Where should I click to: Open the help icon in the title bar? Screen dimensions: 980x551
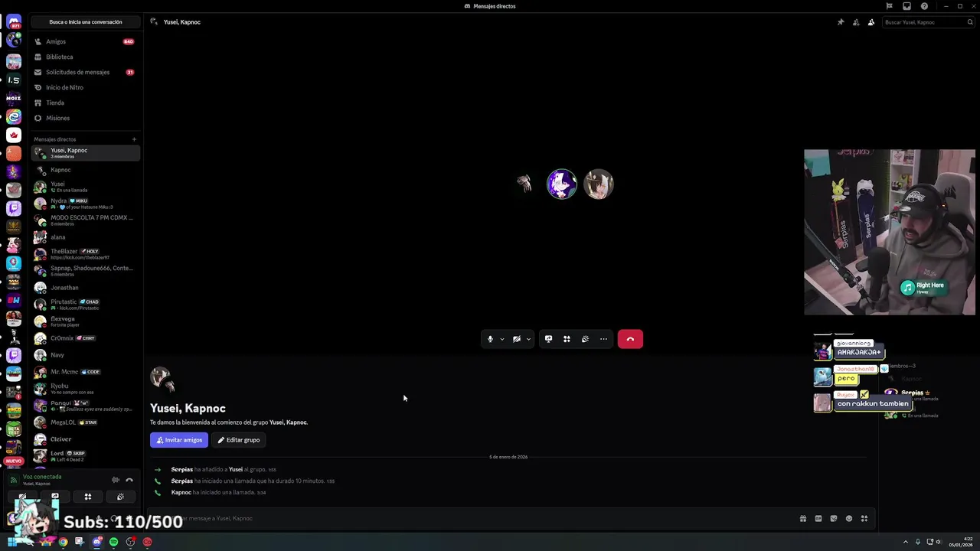(924, 6)
